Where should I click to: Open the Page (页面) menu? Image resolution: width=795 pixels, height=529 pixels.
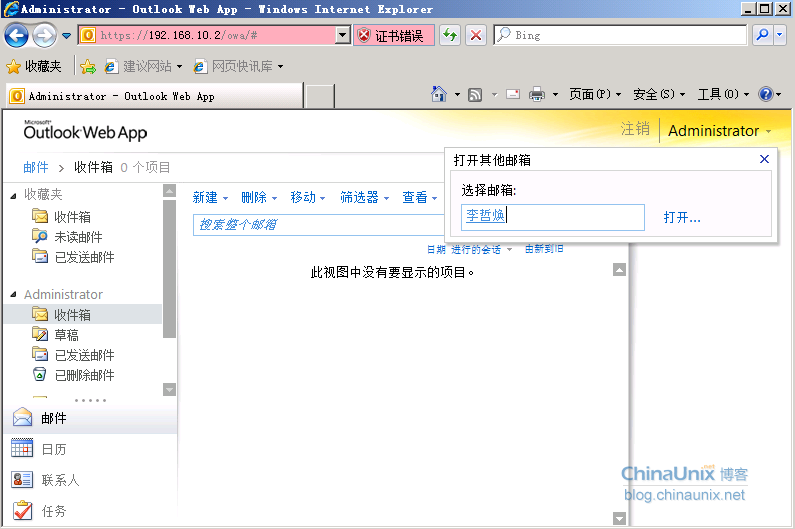click(595, 94)
